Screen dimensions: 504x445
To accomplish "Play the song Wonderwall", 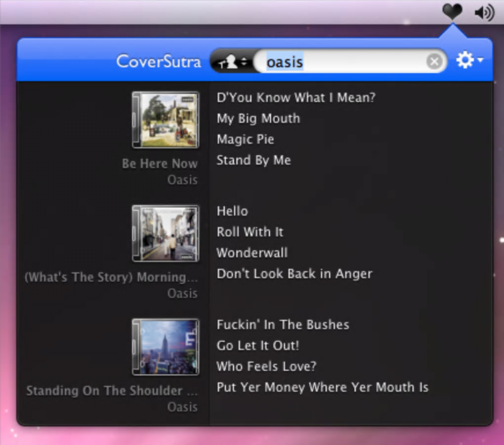I will [x=252, y=253].
